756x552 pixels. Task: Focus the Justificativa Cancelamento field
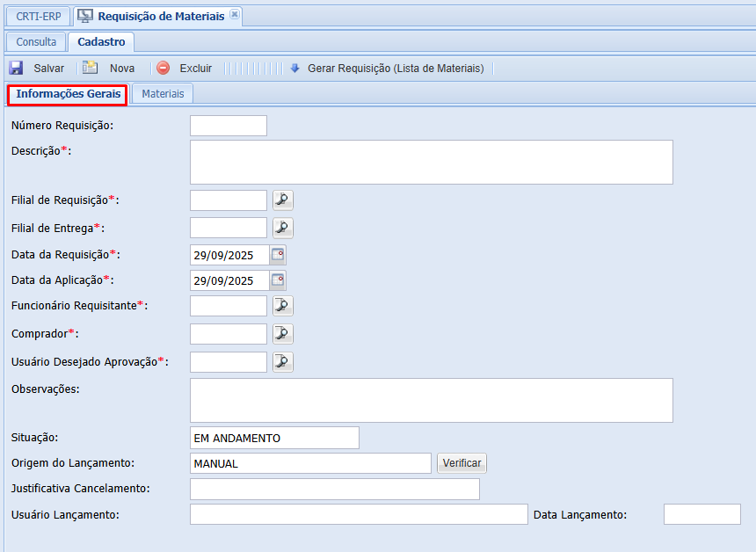tap(335, 490)
